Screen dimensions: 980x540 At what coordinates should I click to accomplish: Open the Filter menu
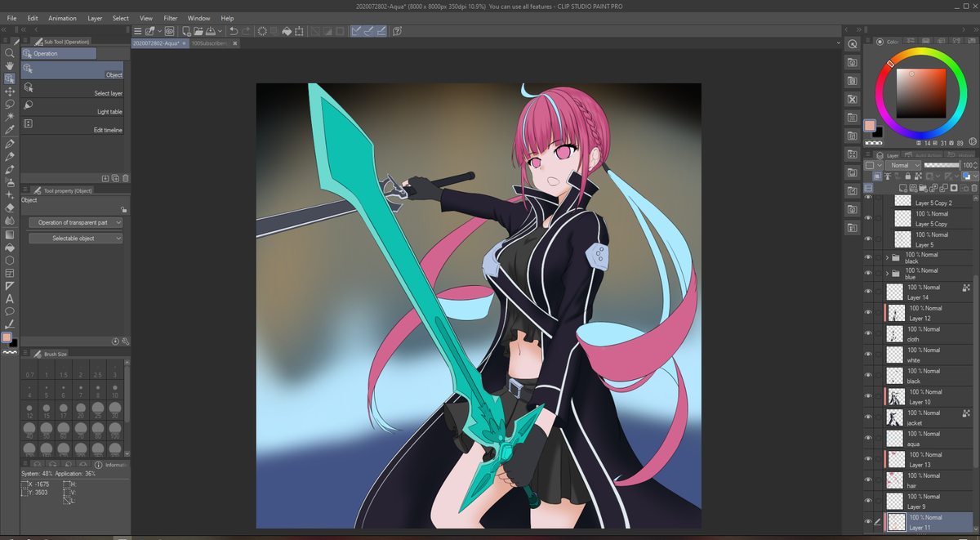point(170,18)
